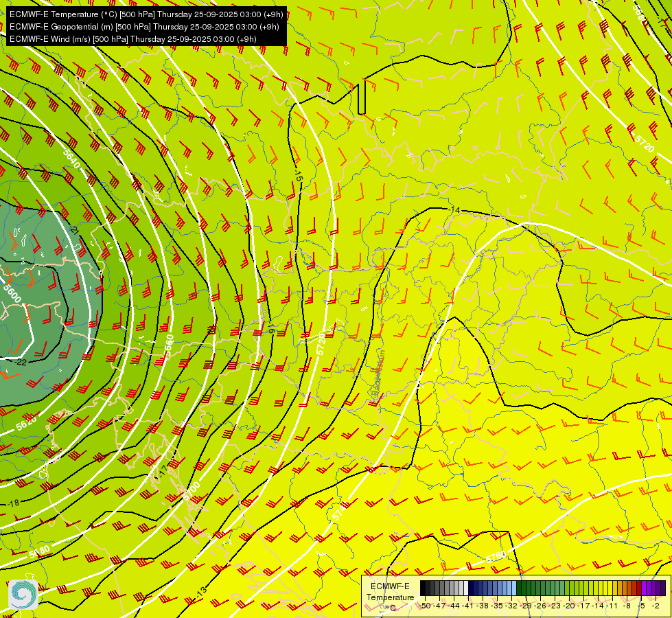Click the -21 isotherm label on the map
The image size is (672, 618).
[x=74, y=230]
